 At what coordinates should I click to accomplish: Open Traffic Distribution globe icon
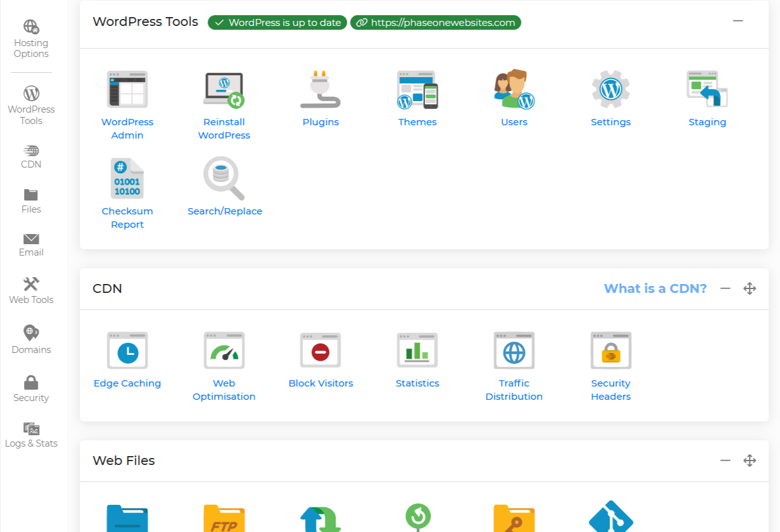pyautogui.click(x=514, y=351)
